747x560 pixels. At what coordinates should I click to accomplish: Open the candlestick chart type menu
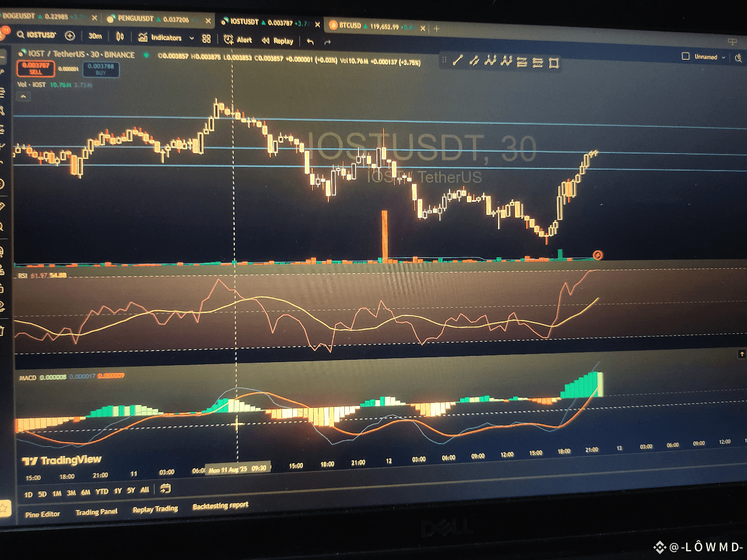(120, 36)
